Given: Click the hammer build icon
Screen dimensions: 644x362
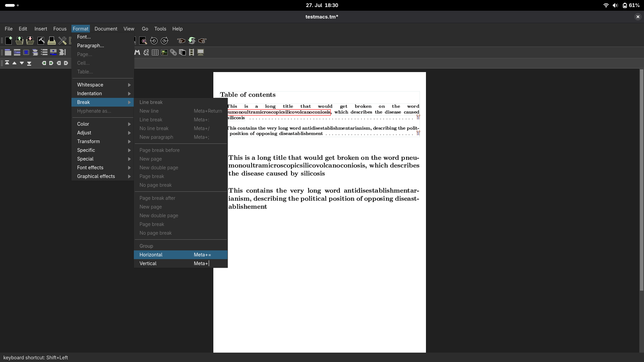Looking at the screenshot, I should click(41, 41).
